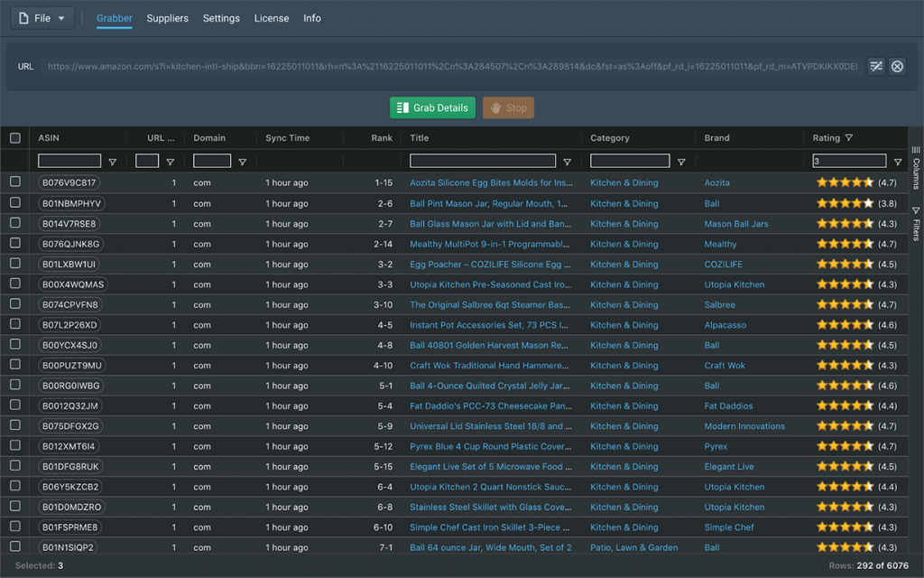Switch to the Suppliers tab
Image resolution: width=924 pixels, height=578 pixels.
[167, 18]
